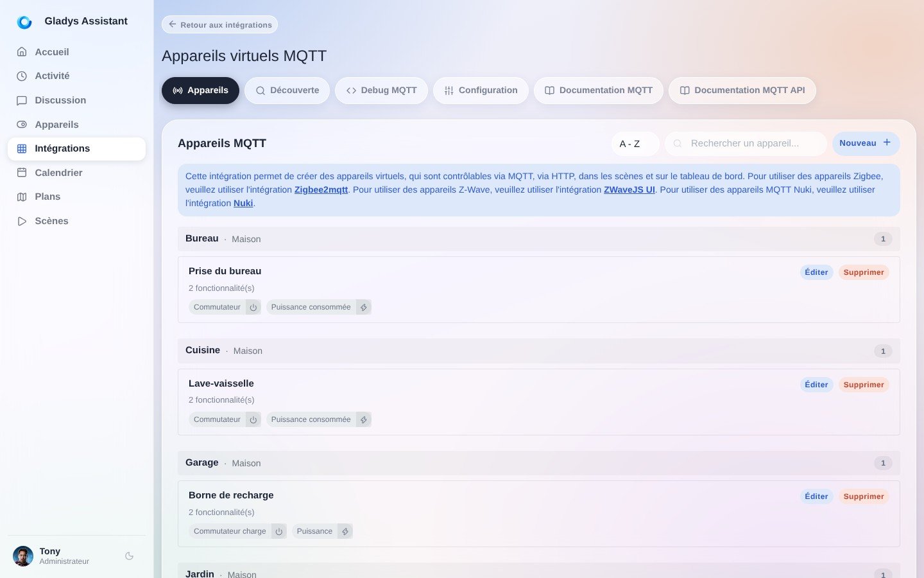Follow the ZWaveJS UI link

(x=629, y=189)
